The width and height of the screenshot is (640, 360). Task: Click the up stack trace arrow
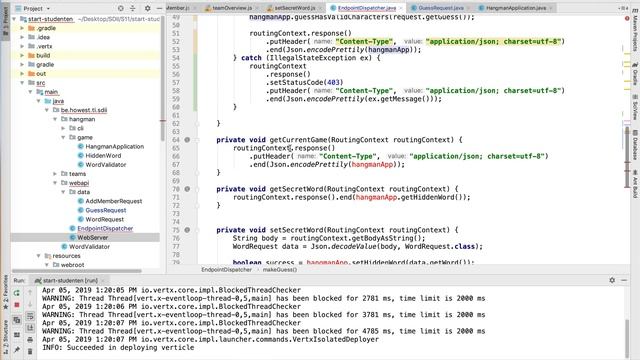click(x=30, y=292)
